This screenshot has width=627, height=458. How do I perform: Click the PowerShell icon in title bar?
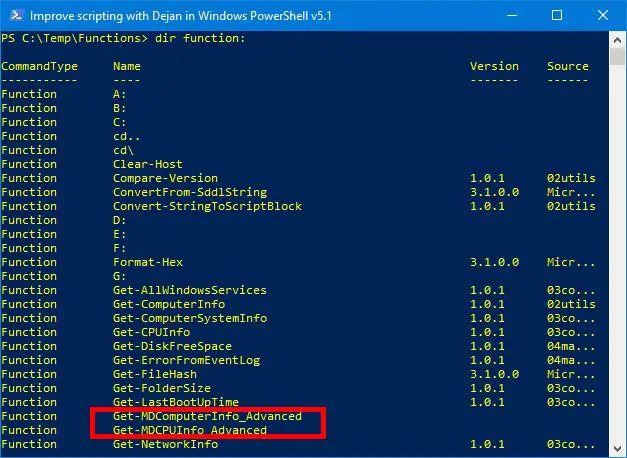pos(16,15)
